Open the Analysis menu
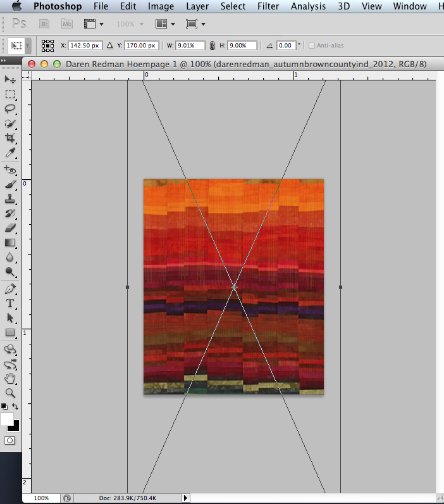444x504 pixels. click(x=308, y=6)
